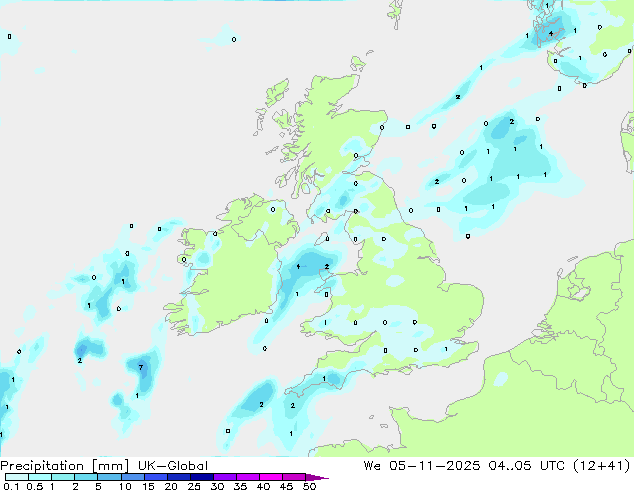The width and height of the screenshot is (634, 490).
Task: Click the "7" precipitation value southwest of Ireland
Action: 141,368
